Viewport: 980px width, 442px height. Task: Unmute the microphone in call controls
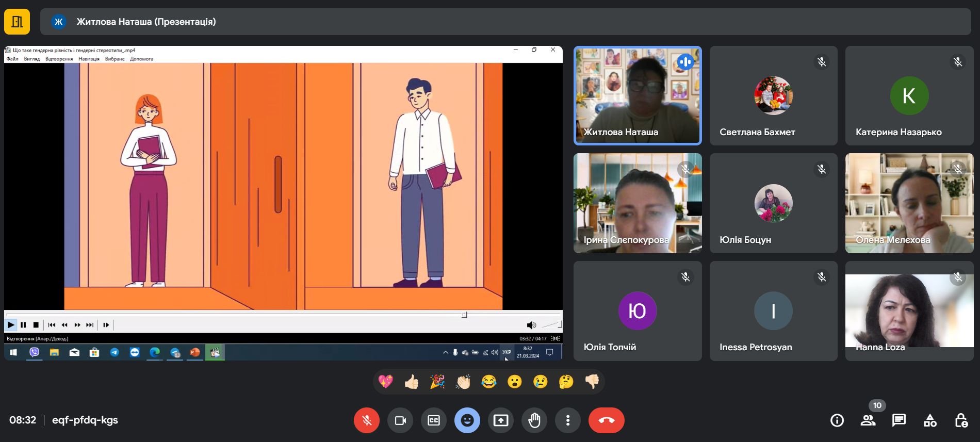[366, 420]
